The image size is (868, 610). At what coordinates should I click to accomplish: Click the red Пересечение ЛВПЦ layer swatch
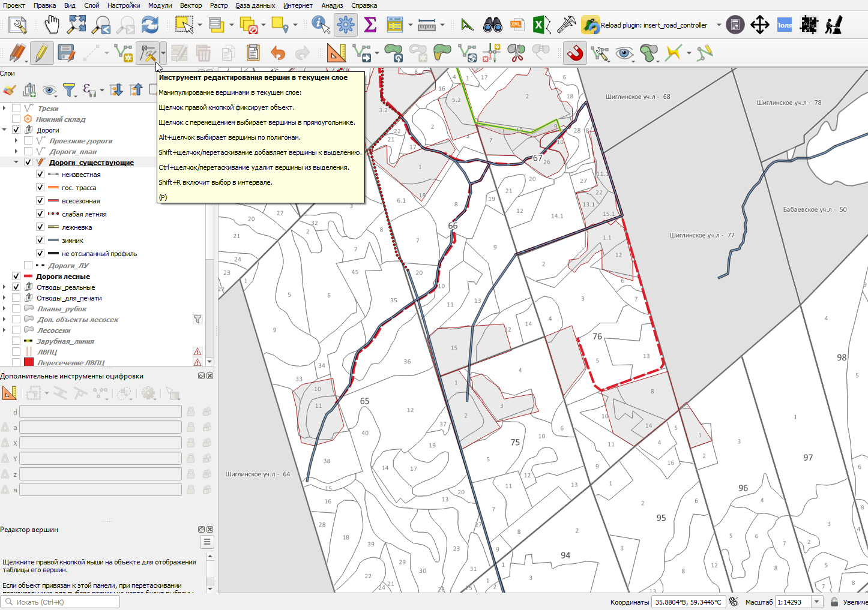28,363
